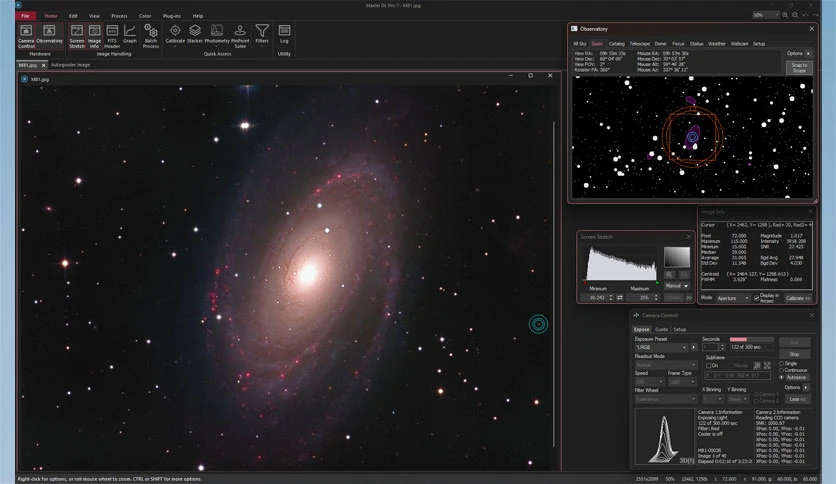The image size is (836, 484).
Task: Click the Screen Stretch double-arrow expand button
Action: (x=689, y=297)
